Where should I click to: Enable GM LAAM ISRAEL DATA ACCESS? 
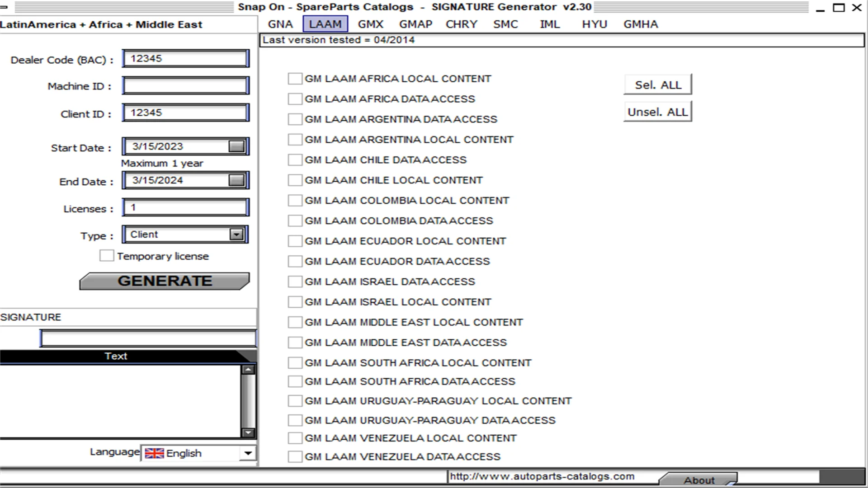295,282
